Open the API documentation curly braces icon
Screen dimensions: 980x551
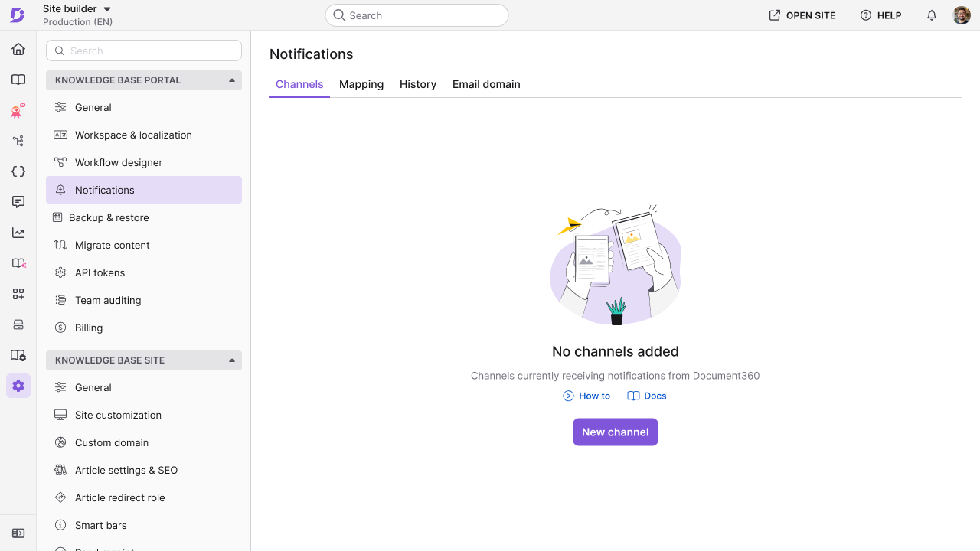click(18, 171)
